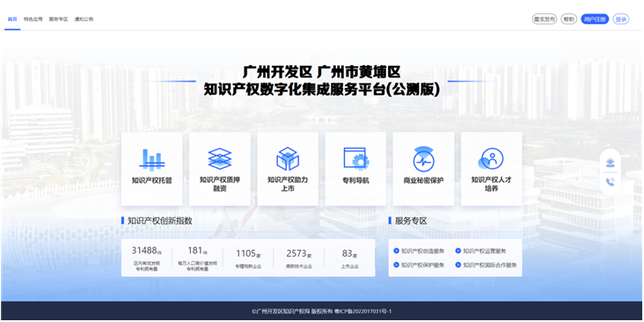Open the 帮助 button
644x322 pixels.
[569, 18]
